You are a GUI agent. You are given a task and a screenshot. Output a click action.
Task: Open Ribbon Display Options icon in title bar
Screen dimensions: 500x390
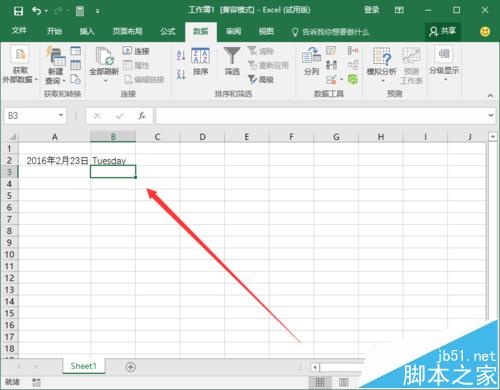tap(399, 10)
